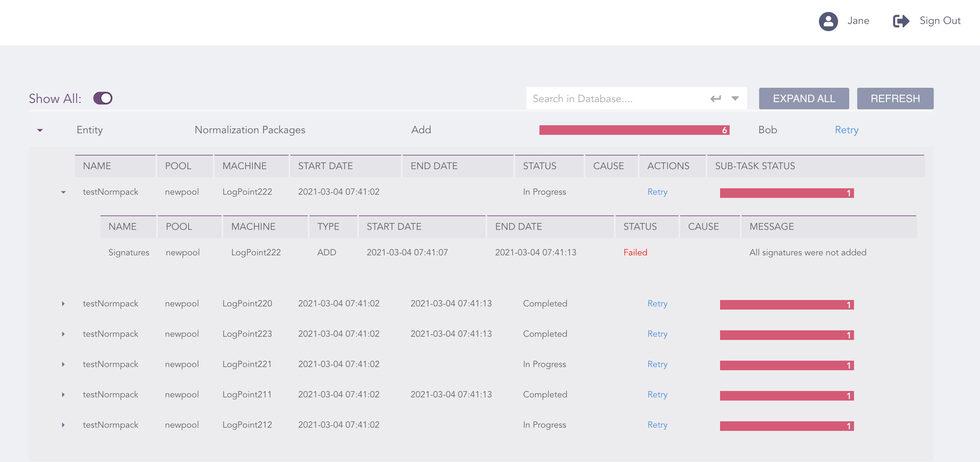The image size is (980, 462).
Task: Expand the LogPoint223 testNormpack row
Action: 63,334
